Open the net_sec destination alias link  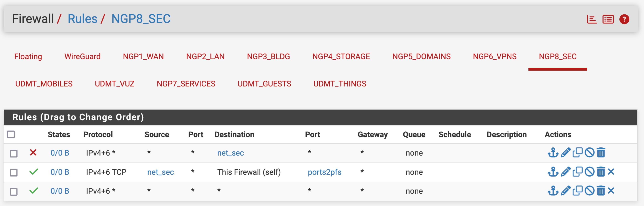230,153
